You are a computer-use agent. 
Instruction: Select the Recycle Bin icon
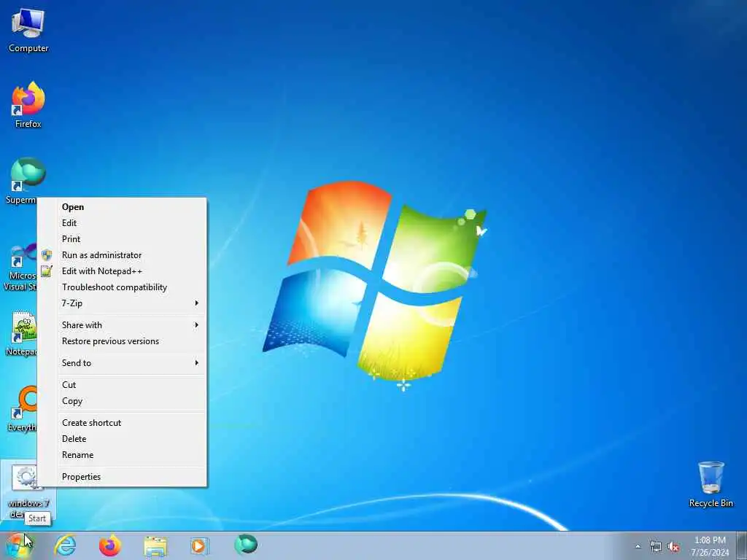tap(711, 484)
